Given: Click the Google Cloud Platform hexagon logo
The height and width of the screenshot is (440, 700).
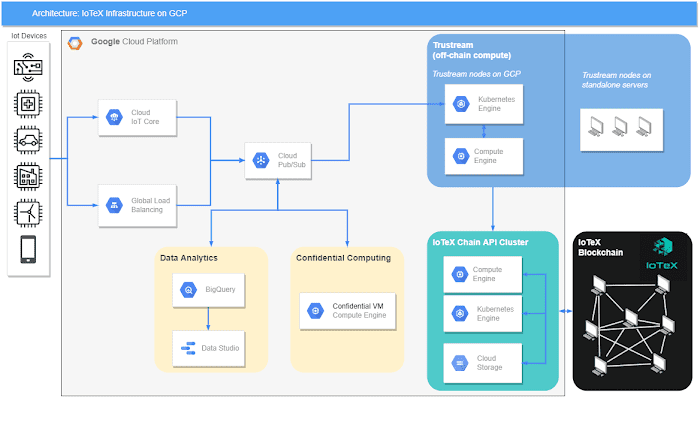Looking at the screenshot, I should (75, 43).
